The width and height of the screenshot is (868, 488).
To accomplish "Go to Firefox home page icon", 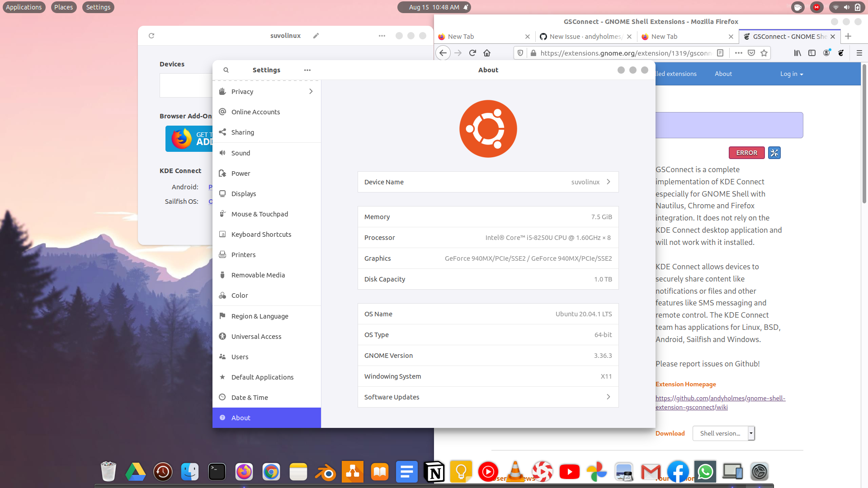I will pyautogui.click(x=487, y=53).
